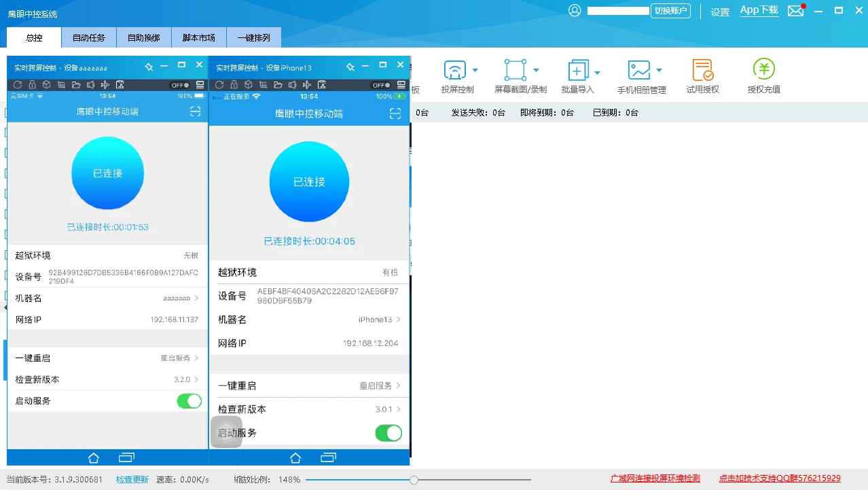
Task: Click clipboard icon in aaaaaaa window toolbar
Action: tap(120, 85)
